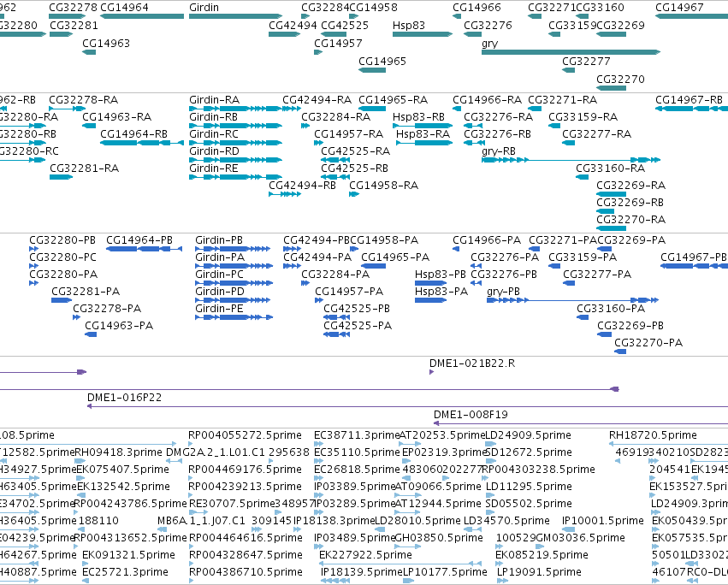Viewport: 728px width, 585px height.
Task: Select the CG32278 gene label
Action: [x=73, y=8]
